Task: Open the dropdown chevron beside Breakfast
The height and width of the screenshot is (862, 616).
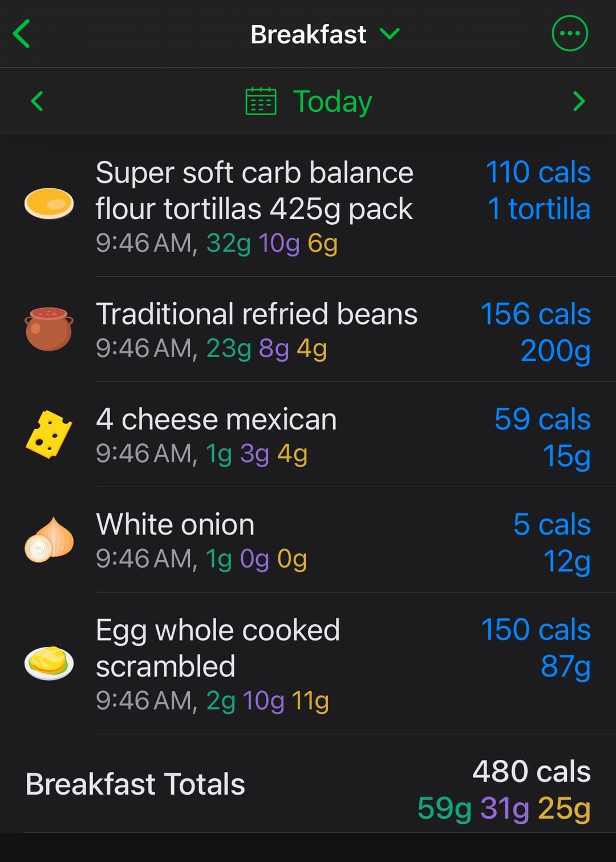Action: [x=390, y=34]
